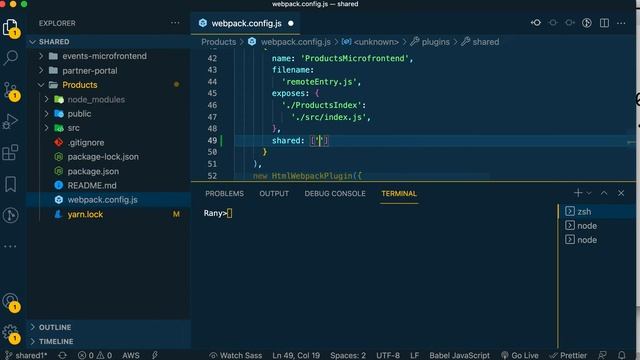
Task: Click shared breadcrumb segment
Action: point(485,42)
